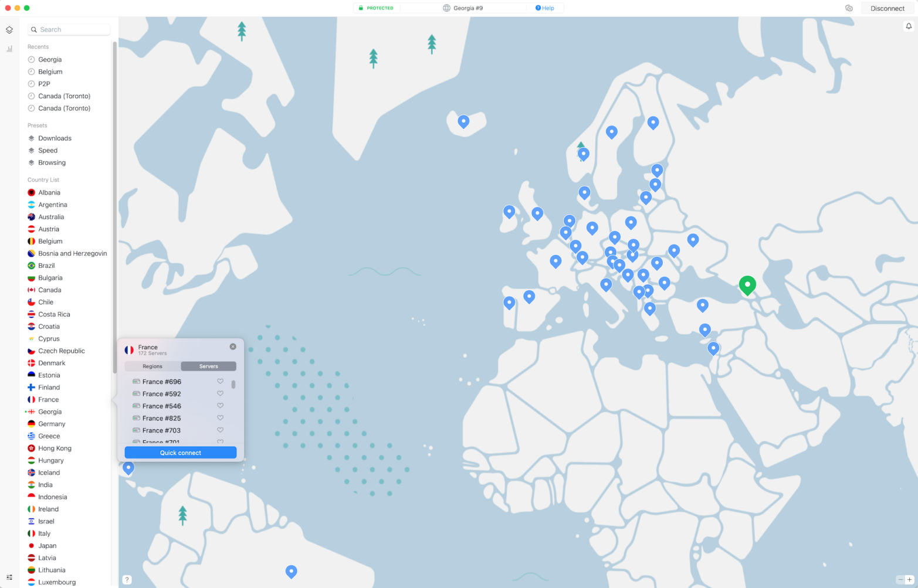Open the statistics panel icon below it
918x588 pixels.
(x=9, y=49)
